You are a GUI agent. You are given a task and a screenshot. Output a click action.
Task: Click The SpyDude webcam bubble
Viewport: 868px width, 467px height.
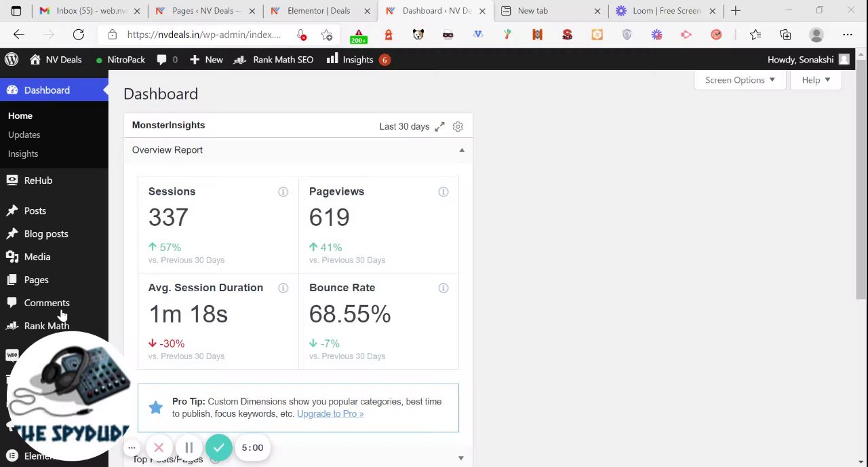click(68, 396)
